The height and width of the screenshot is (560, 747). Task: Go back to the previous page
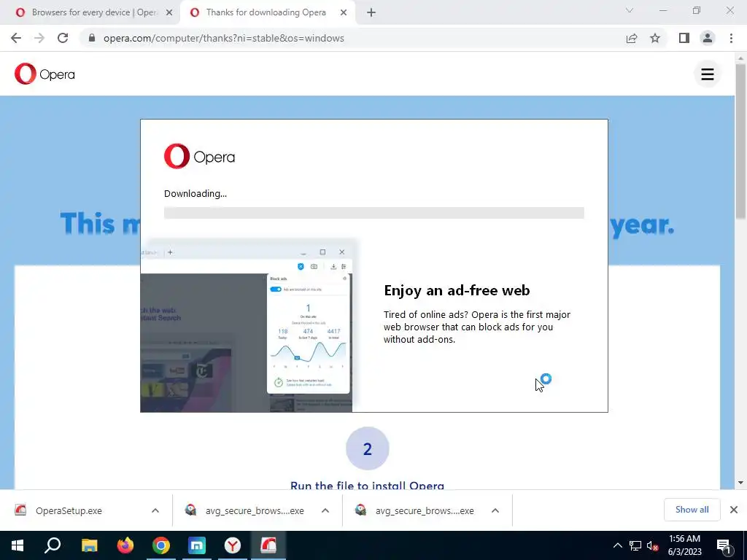(16, 38)
